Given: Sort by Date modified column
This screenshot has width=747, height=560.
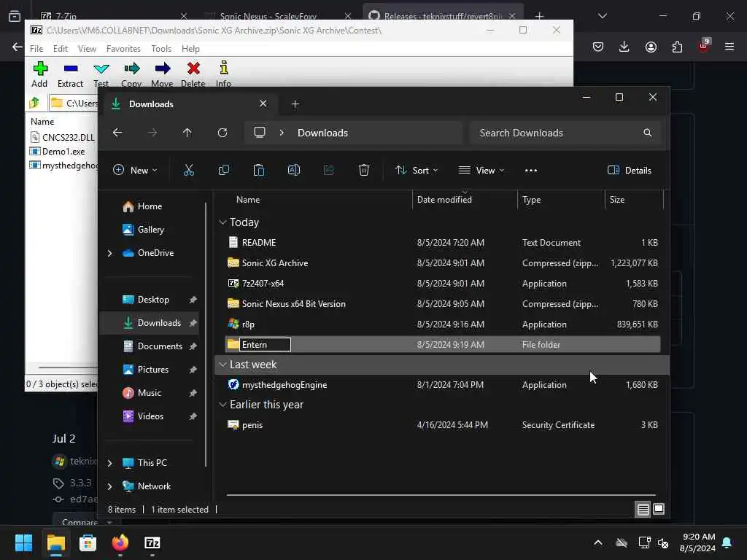Looking at the screenshot, I should click(465, 200).
